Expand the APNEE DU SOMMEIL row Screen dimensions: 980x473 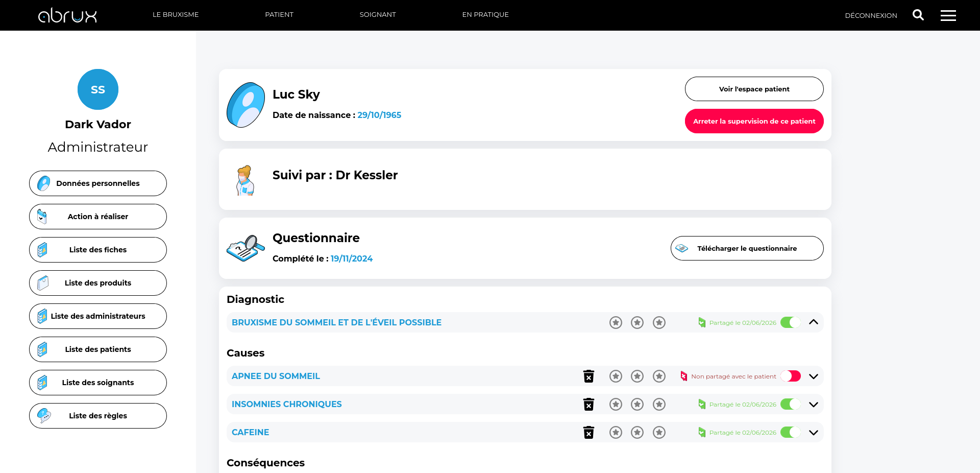814,376
